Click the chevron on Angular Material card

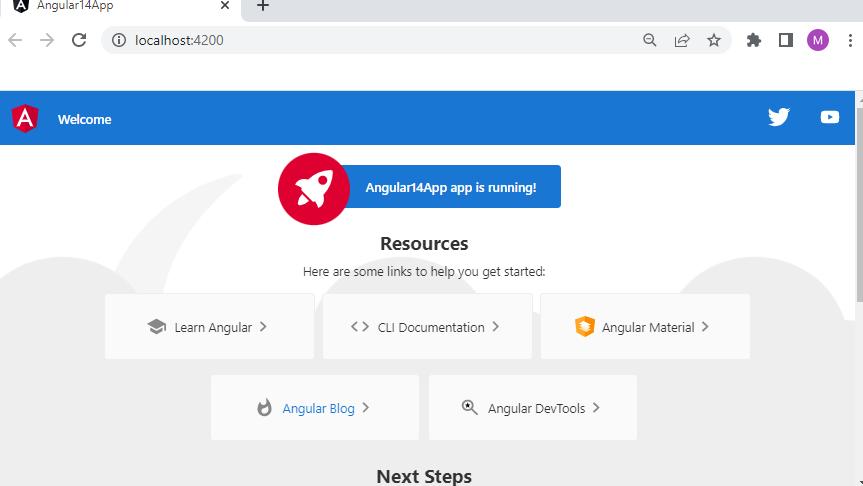(x=705, y=327)
